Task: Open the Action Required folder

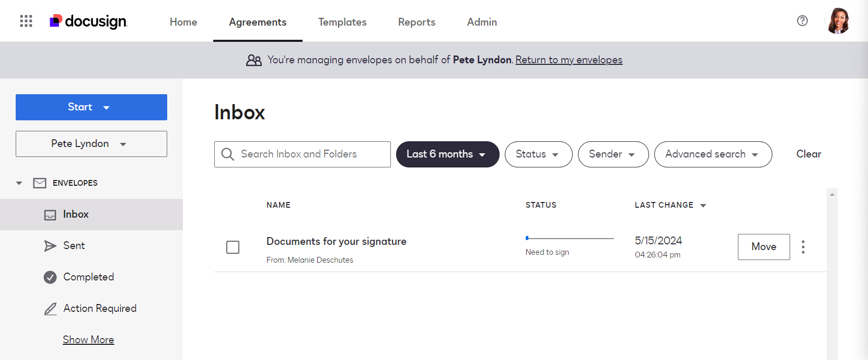Action: (x=99, y=308)
